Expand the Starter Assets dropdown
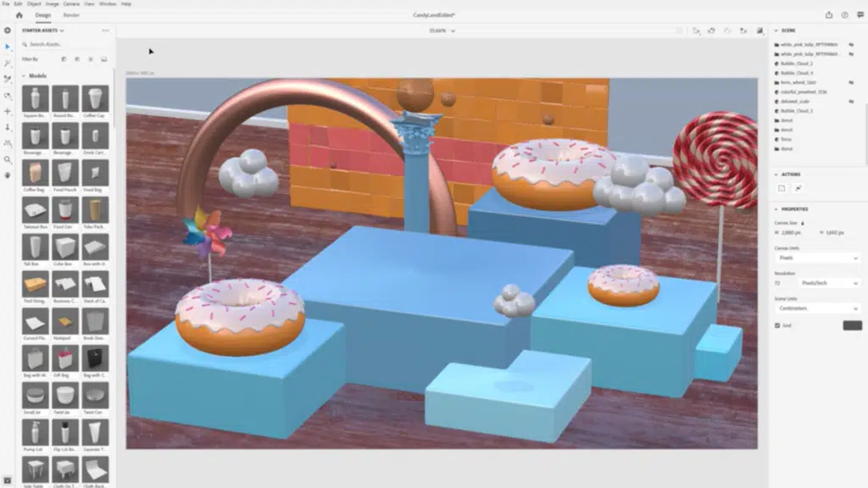Viewport: 868px width, 488px height. coord(62,30)
